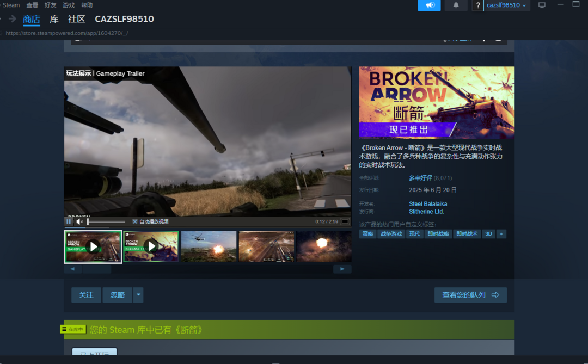588x364 pixels.
Task: Select the 现代 tag
Action: point(414,234)
